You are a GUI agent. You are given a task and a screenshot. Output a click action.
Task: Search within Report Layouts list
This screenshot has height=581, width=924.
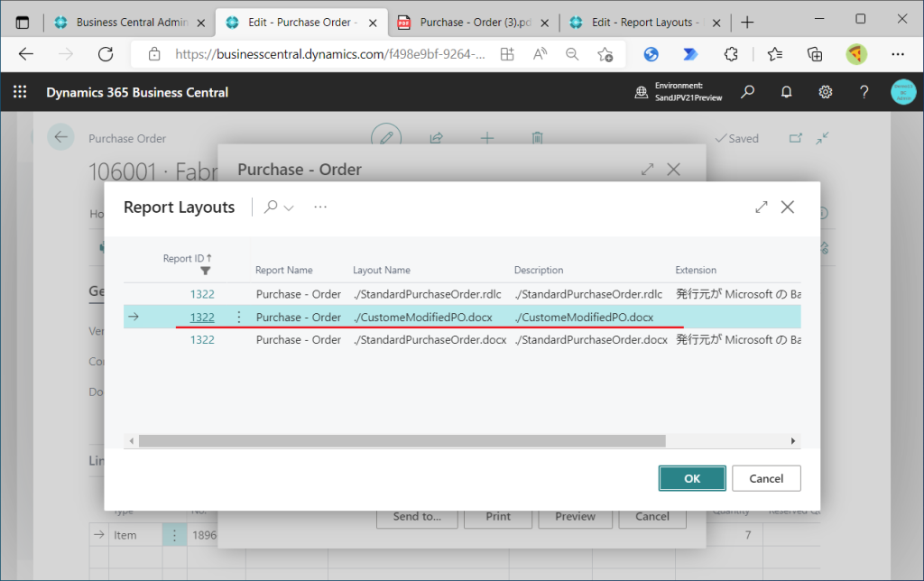(271, 207)
